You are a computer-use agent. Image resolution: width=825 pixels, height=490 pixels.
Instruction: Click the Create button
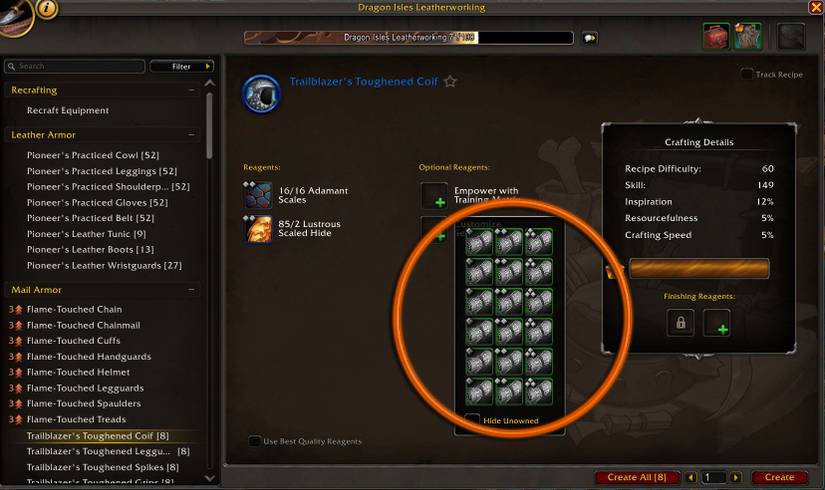[x=779, y=477]
